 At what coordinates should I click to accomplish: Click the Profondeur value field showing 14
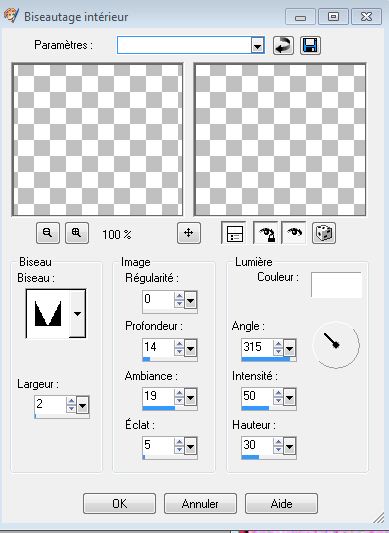(x=158, y=348)
